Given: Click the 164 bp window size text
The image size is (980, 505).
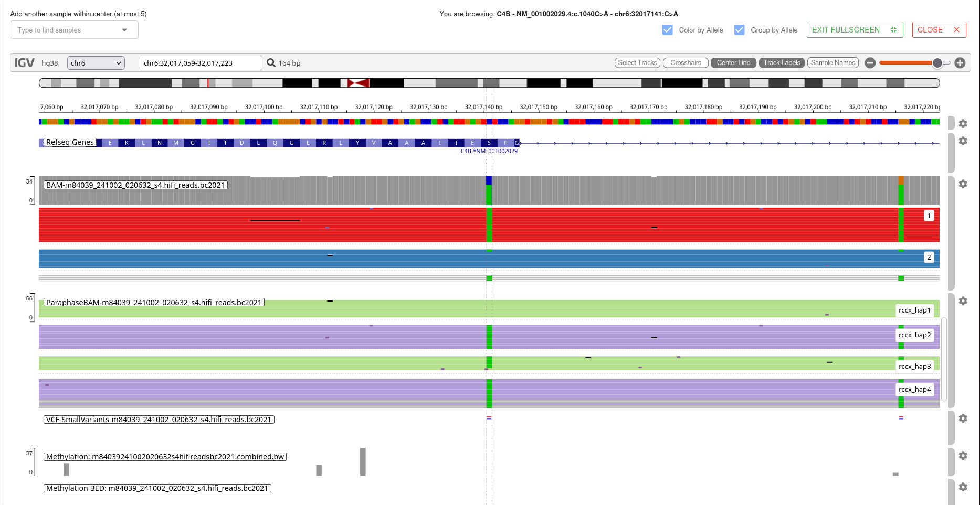Looking at the screenshot, I should [289, 63].
